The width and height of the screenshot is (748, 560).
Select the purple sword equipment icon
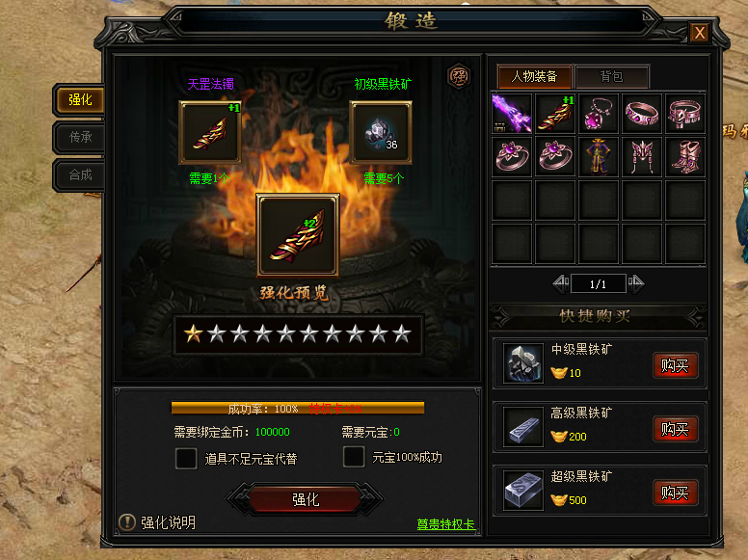click(x=512, y=113)
